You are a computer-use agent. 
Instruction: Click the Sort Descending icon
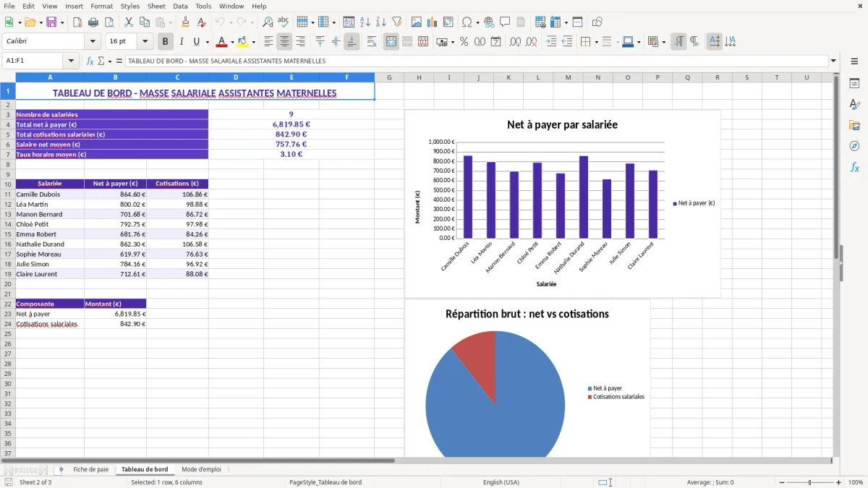[x=381, y=22]
